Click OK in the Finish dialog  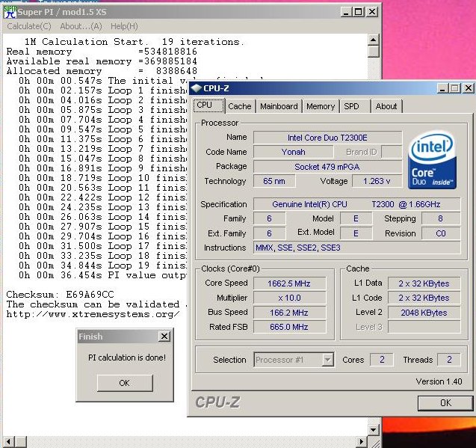pos(125,383)
